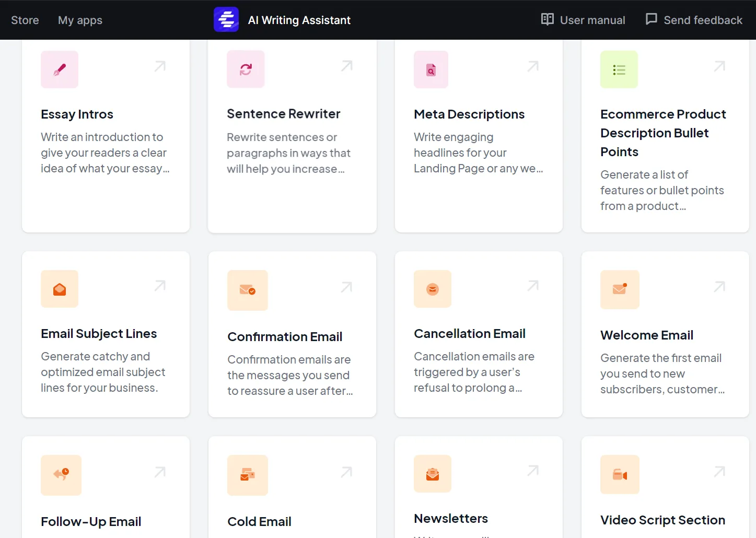Click the Confirmation Email checkmark envelope icon
This screenshot has width=756, height=538.
click(x=247, y=290)
